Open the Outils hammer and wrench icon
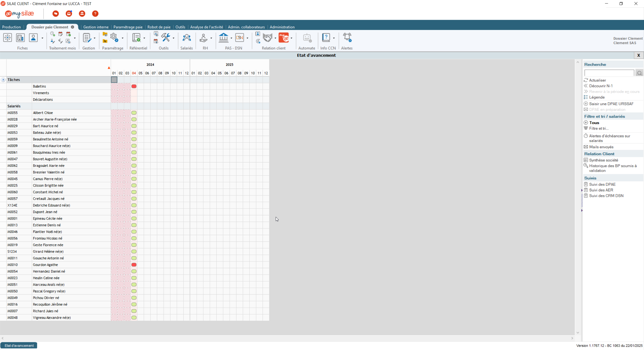The width and height of the screenshot is (644, 350). pos(166,38)
